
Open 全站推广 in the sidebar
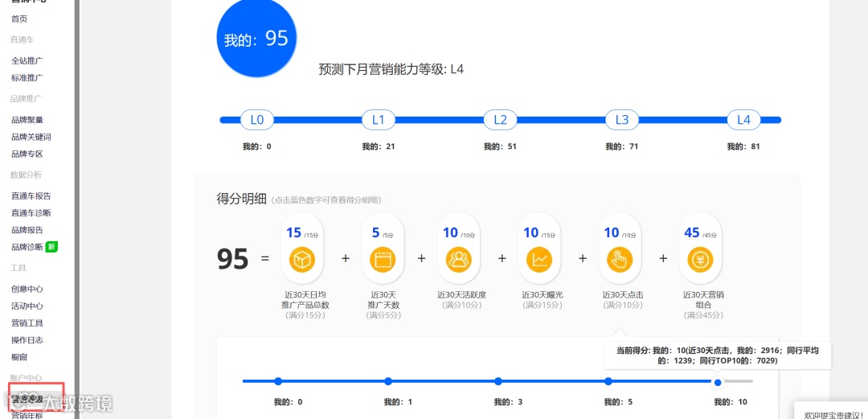coord(27,60)
